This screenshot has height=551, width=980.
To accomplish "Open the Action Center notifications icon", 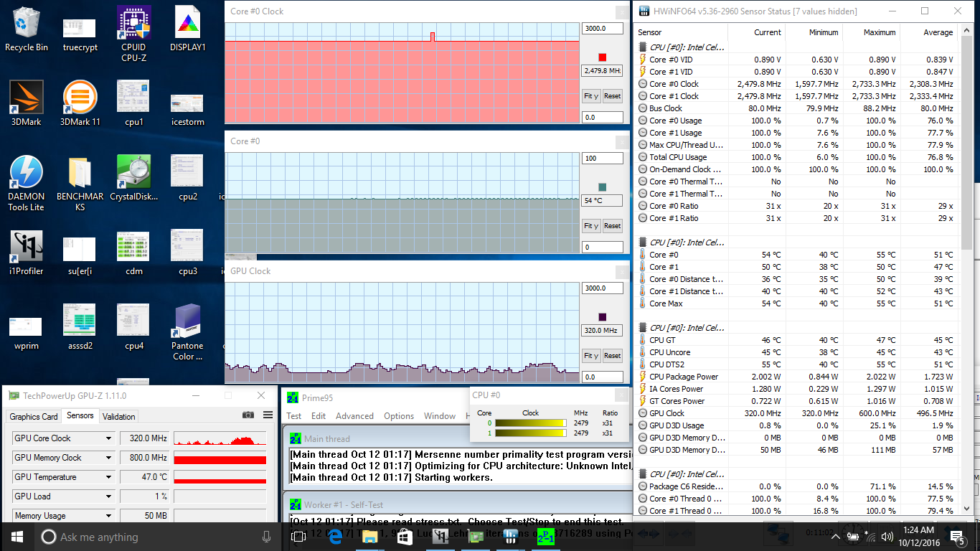I will click(x=957, y=537).
